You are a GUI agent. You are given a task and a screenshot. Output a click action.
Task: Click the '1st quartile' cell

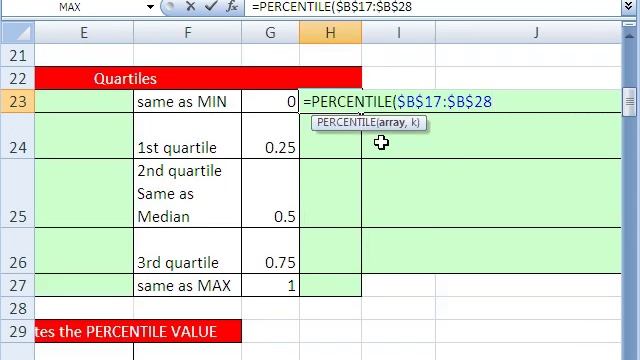pos(187,136)
